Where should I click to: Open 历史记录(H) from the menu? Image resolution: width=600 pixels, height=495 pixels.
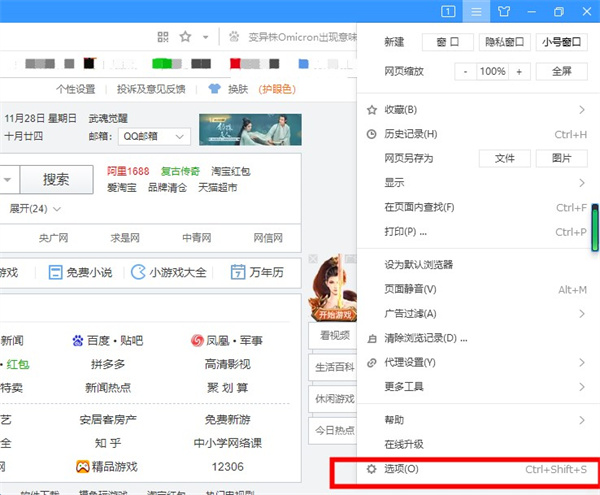411,134
